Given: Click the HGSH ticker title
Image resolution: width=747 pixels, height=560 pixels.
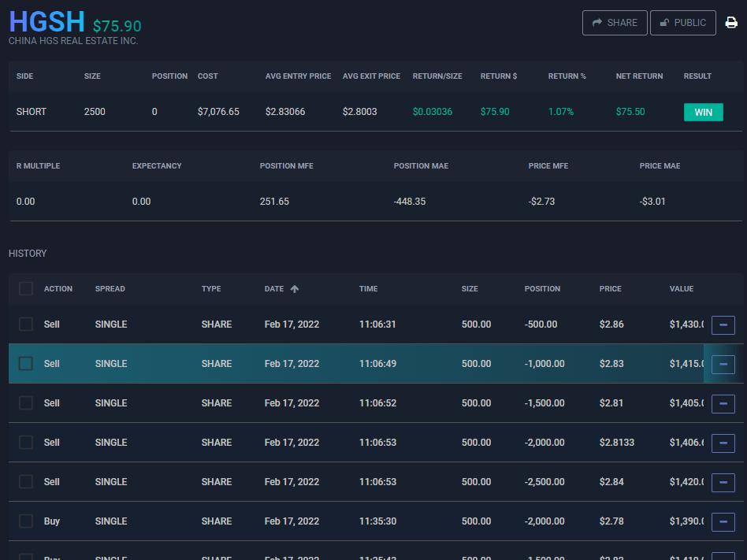Looking at the screenshot, I should coord(46,21).
